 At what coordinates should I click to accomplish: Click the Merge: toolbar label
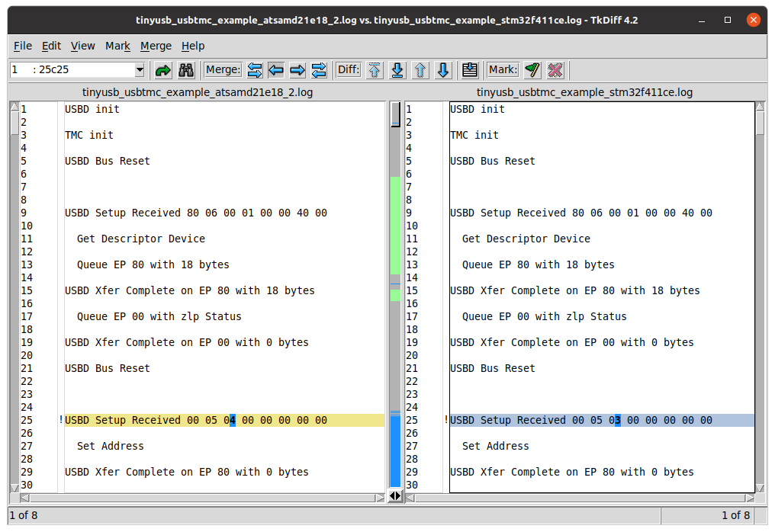[223, 69]
